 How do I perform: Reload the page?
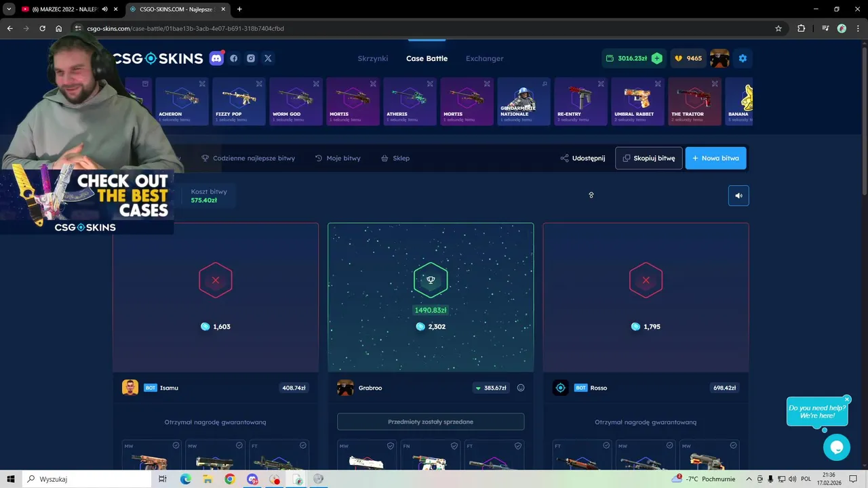pyautogui.click(x=42, y=28)
